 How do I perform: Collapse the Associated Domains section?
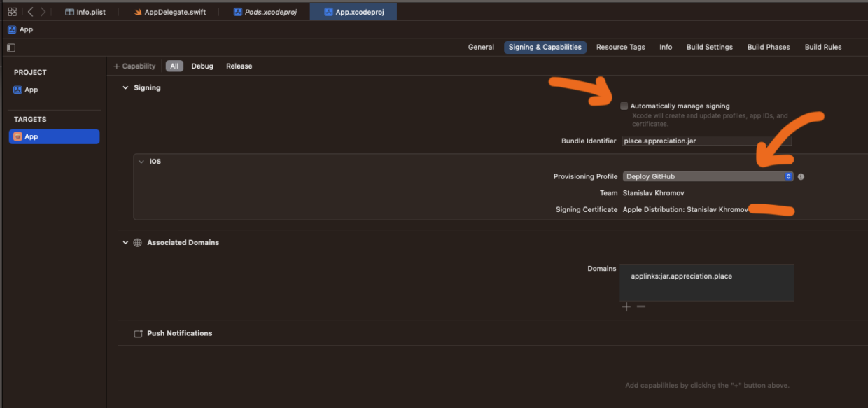[x=126, y=243]
